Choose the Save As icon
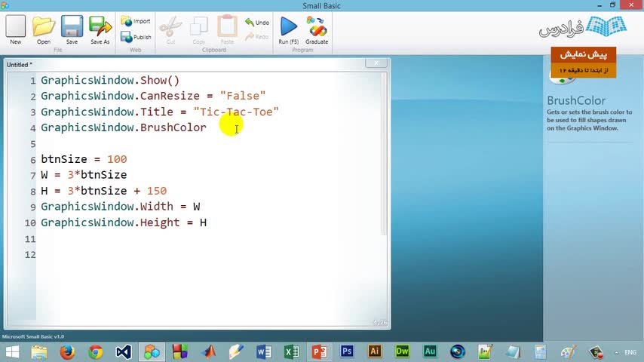Image resolution: width=644 pixels, height=362 pixels. (100, 30)
